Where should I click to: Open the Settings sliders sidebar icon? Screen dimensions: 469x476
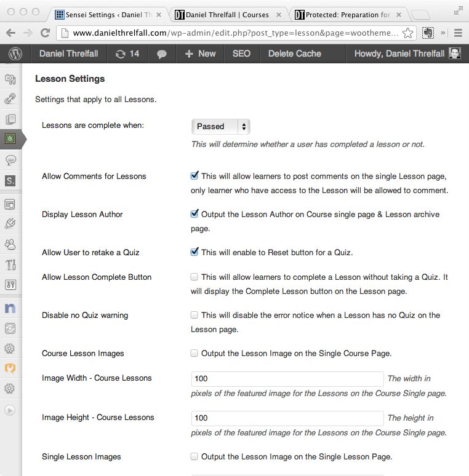[x=10, y=285]
